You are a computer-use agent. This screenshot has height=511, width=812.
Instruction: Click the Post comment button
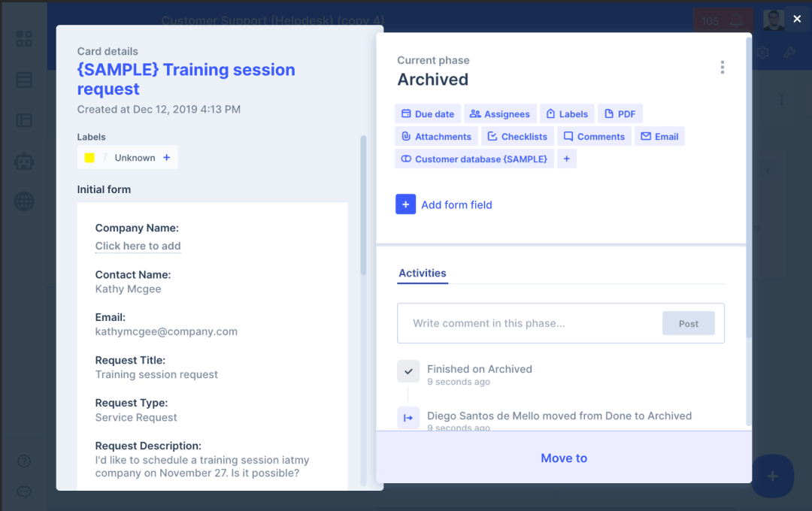pyautogui.click(x=688, y=324)
